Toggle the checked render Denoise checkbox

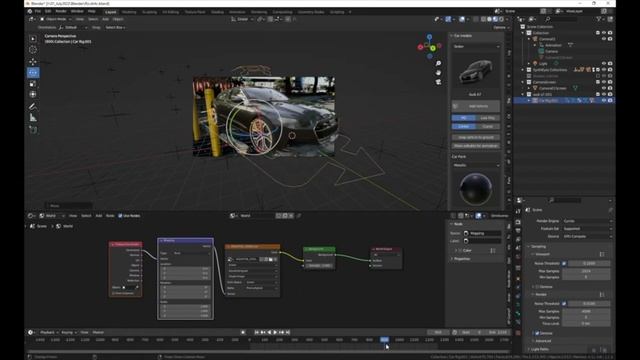[x=537, y=333]
